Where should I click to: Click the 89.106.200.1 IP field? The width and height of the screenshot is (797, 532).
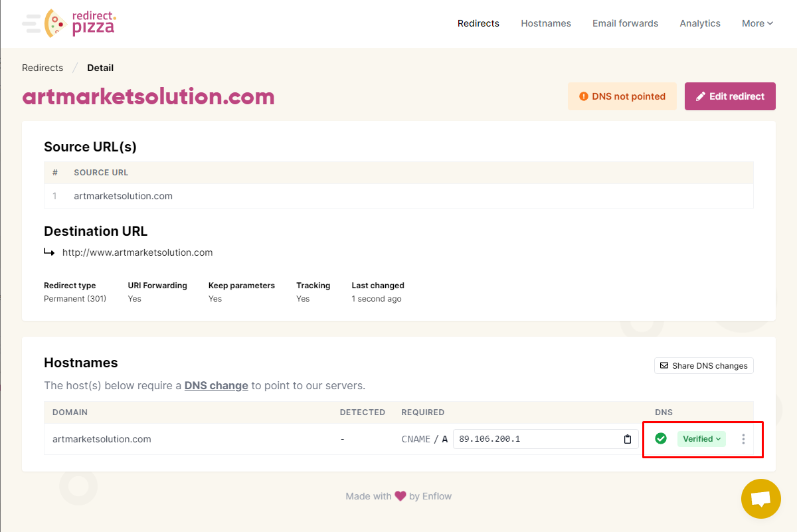point(546,439)
